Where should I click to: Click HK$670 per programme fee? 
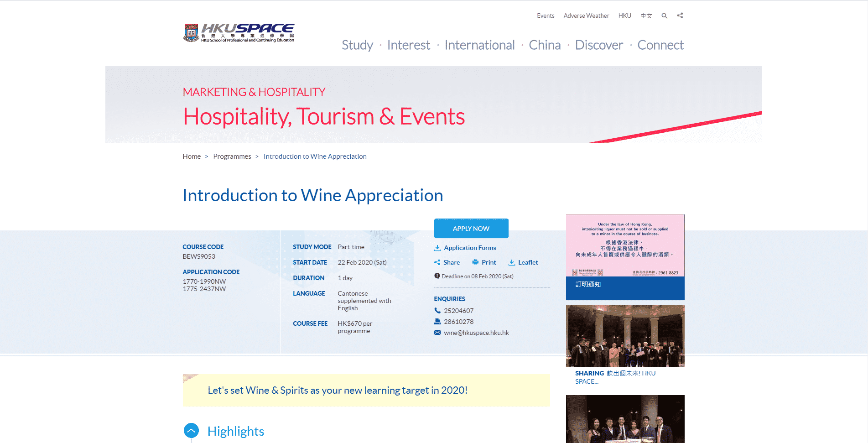pos(355,327)
